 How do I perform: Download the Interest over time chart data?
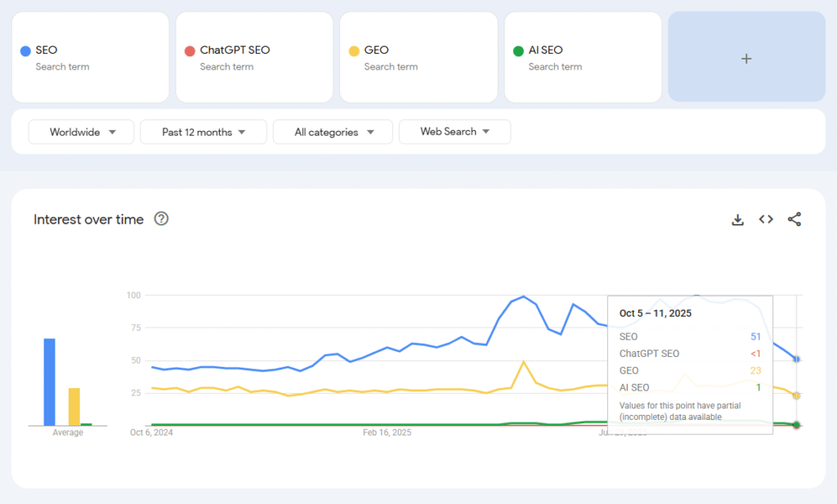click(x=737, y=219)
